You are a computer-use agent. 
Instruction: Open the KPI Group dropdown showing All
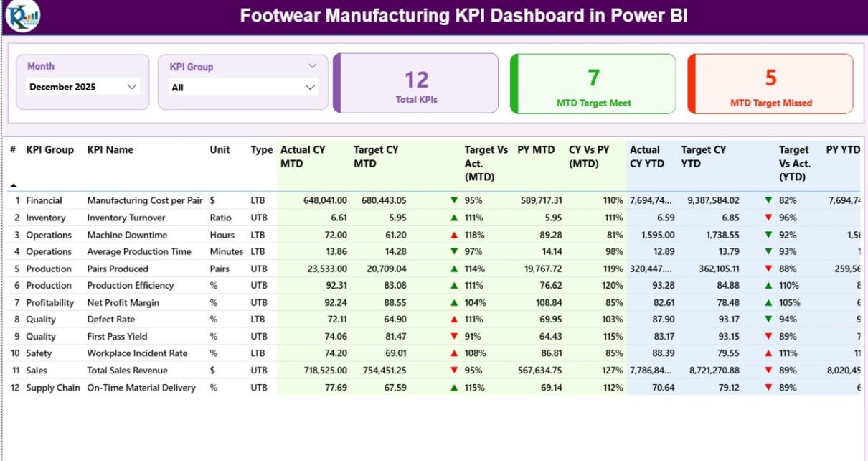(243, 88)
